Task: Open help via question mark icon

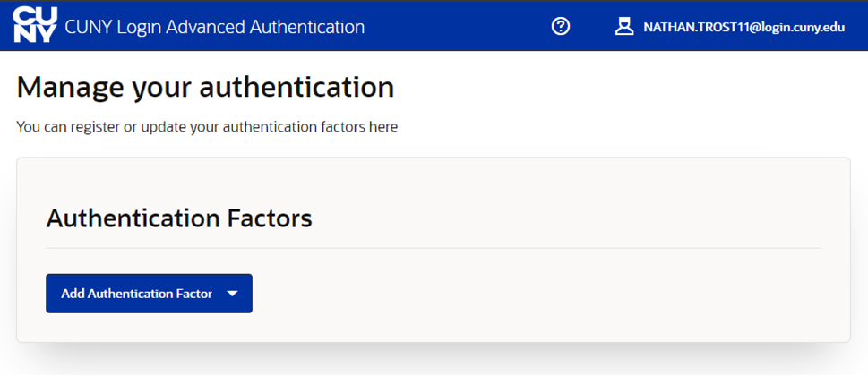Action: click(x=561, y=27)
